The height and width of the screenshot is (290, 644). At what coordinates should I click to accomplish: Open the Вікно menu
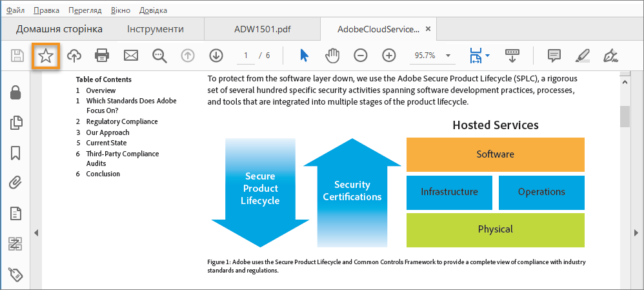(121, 10)
